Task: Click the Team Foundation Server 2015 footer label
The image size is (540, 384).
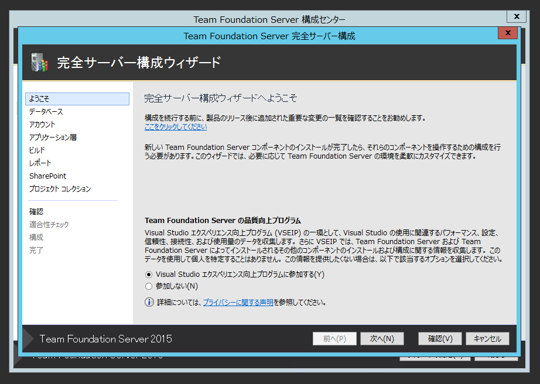Action: tap(106, 339)
